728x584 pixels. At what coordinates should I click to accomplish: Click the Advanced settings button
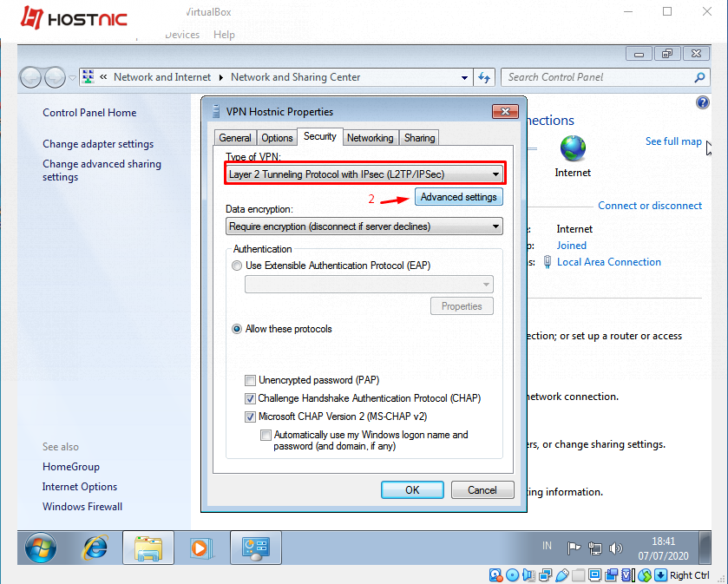[x=458, y=197]
